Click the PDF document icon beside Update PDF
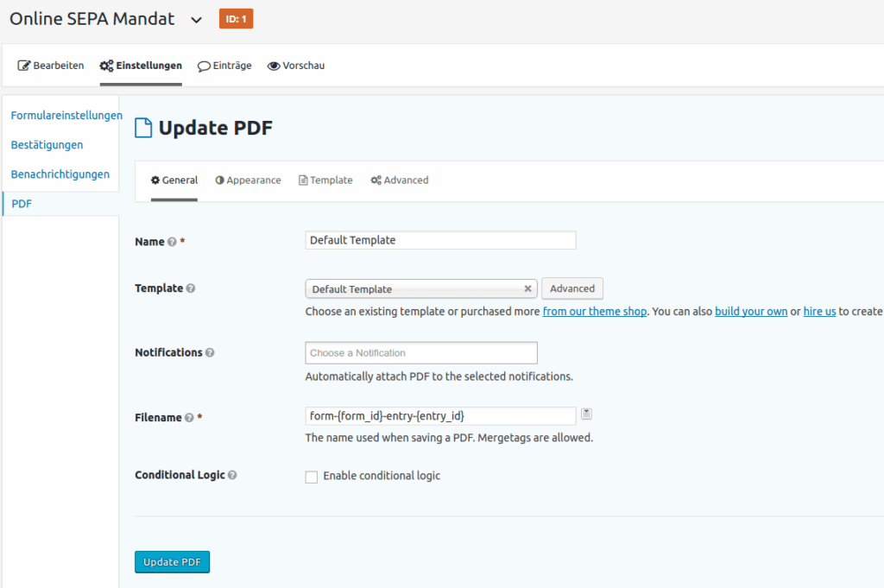 coord(143,128)
